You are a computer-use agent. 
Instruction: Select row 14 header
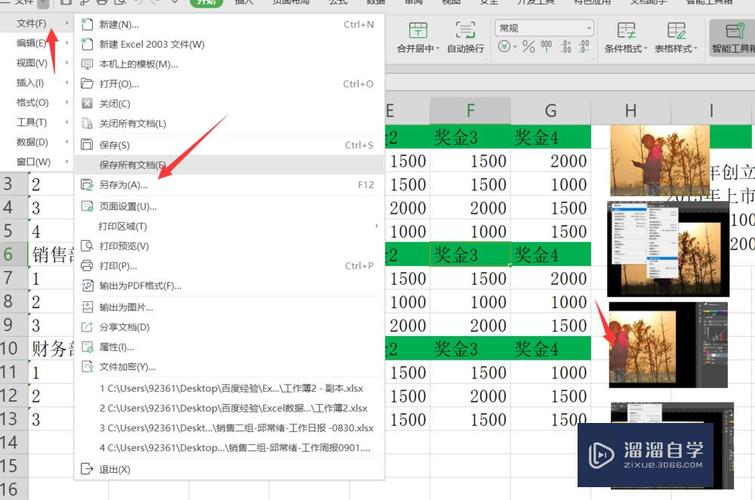coord(14,442)
